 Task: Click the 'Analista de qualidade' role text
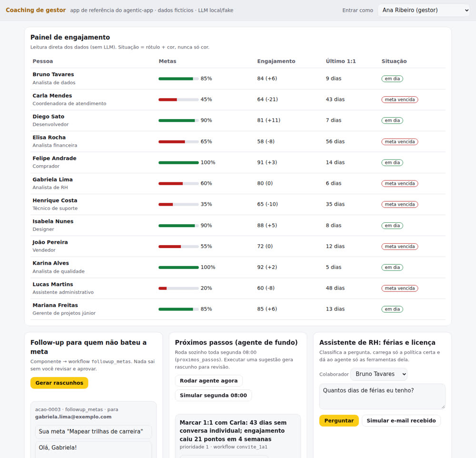click(59, 271)
